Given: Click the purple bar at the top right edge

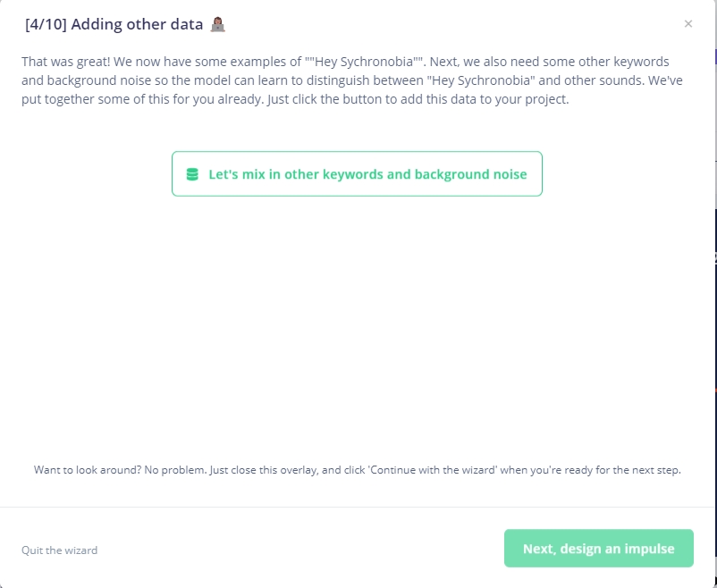Looking at the screenshot, I should 715,56.
